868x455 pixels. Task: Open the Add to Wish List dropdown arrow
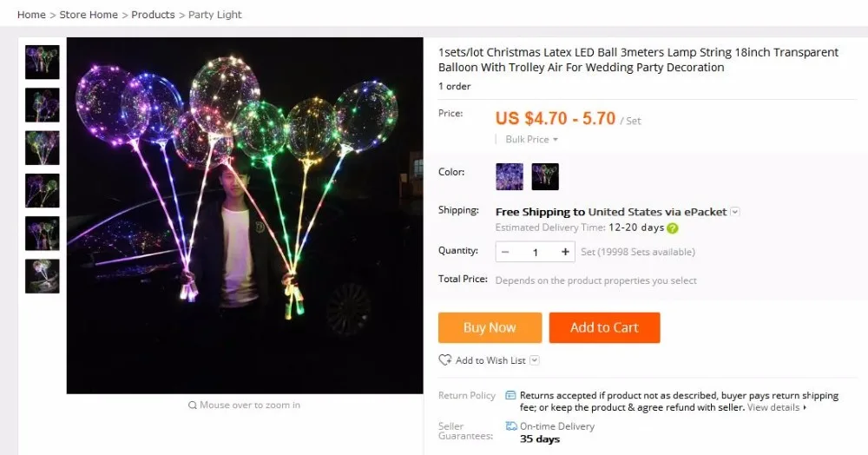click(x=534, y=360)
